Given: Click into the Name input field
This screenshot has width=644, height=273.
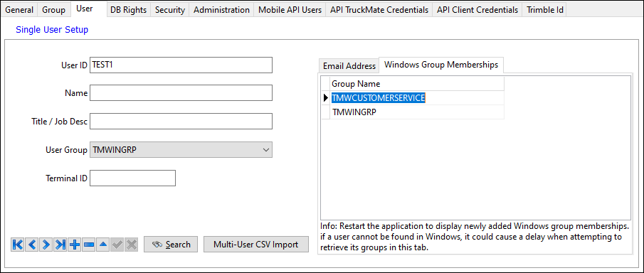Looking at the screenshot, I should pyautogui.click(x=181, y=93).
